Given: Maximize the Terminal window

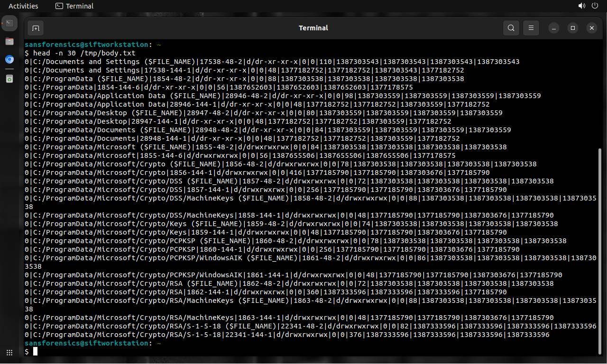Looking at the screenshot, I should click(x=573, y=28).
